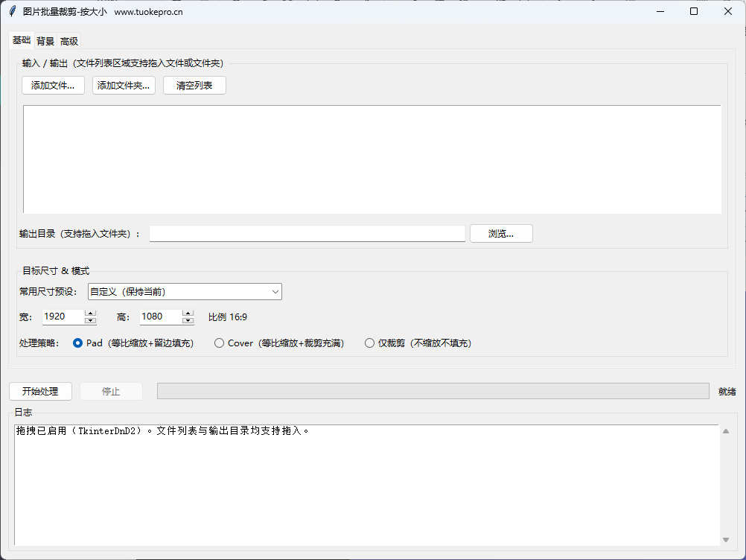Click the feather app icon in title bar
This screenshot has height=560, width=746.
13,11
